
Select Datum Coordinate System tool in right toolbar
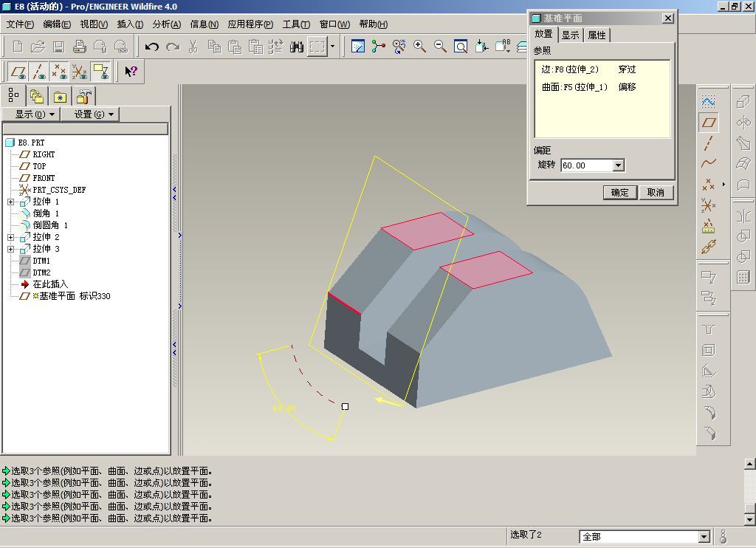pos(708,205)
